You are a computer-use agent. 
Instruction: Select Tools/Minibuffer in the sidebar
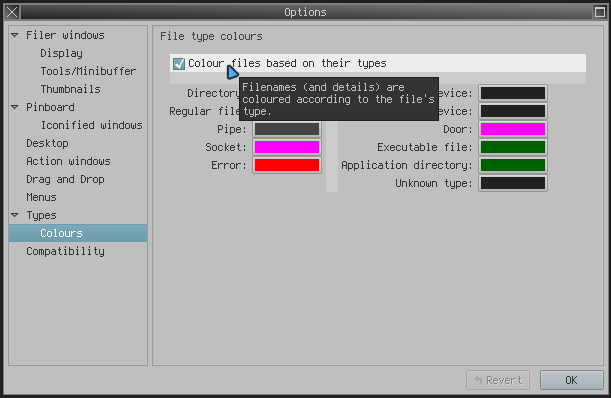(88, 71)
